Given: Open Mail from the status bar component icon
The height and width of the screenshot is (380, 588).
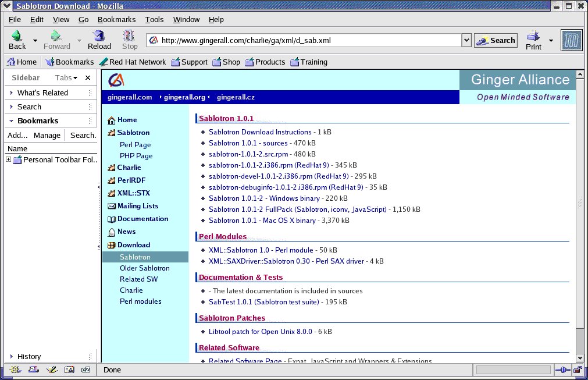Looking at the screenshot, I should click(33, 370).
